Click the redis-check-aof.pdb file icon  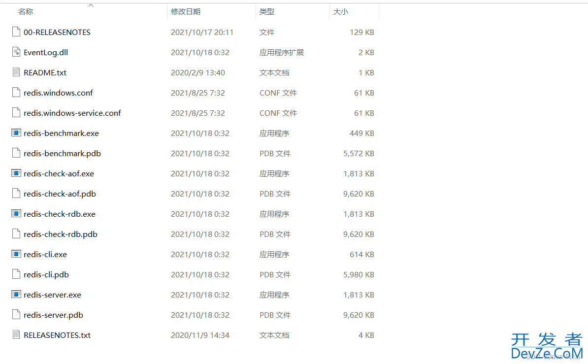coord(16,194)
